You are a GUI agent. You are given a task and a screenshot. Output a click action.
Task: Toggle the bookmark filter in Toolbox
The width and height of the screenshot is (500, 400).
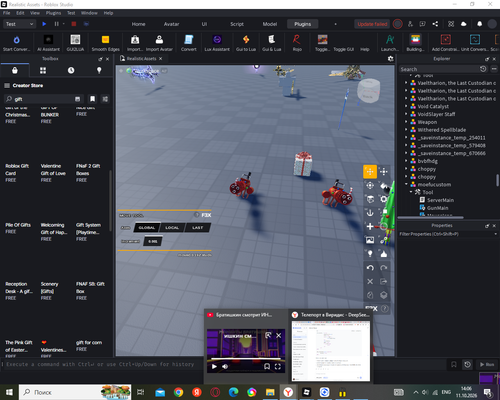pos(92,99)
